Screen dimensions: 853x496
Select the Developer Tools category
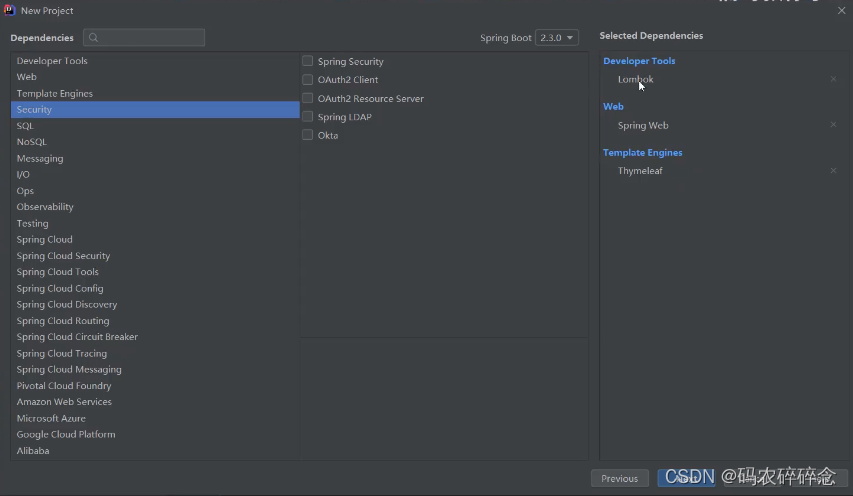(155, 61)
